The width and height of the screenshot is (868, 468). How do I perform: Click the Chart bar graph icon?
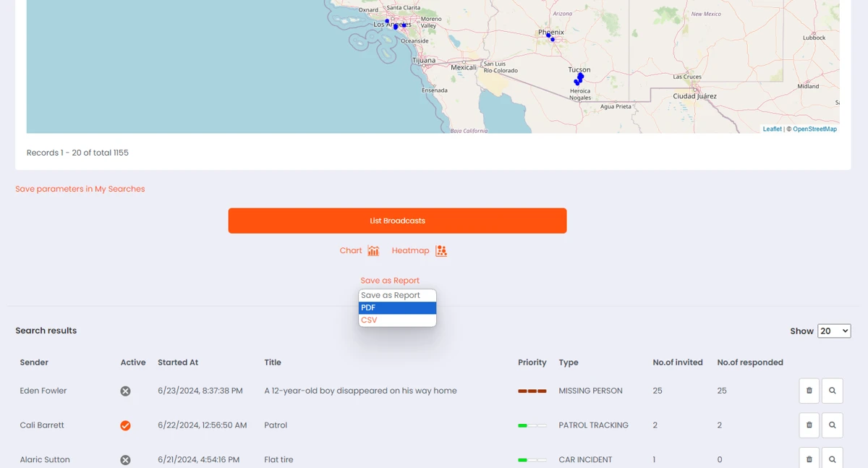click(373, 251)
